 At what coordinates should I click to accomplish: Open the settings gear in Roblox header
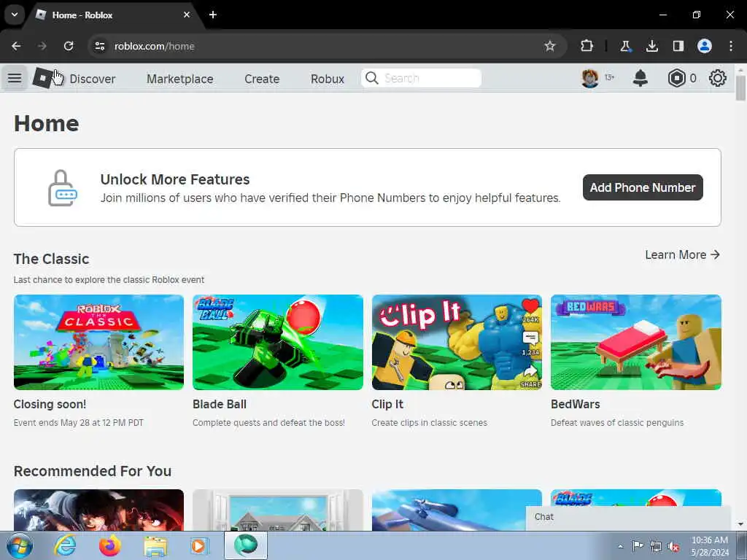click(x=718, y=78)
